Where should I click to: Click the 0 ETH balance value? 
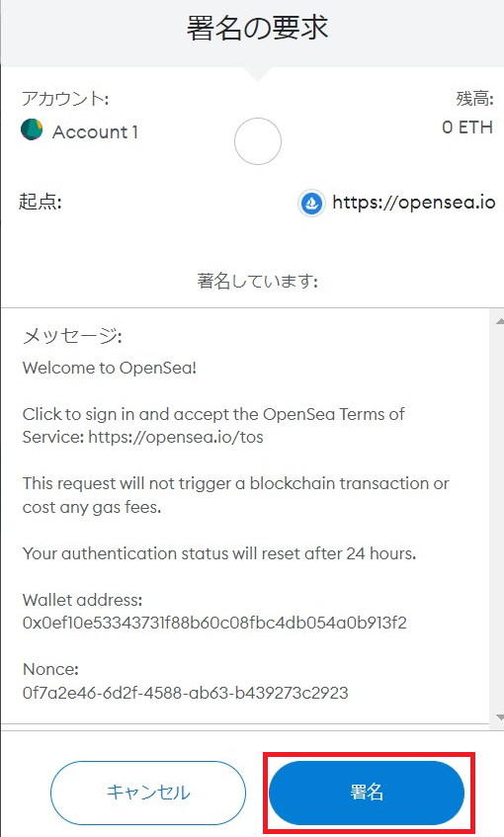click(467, 127)
